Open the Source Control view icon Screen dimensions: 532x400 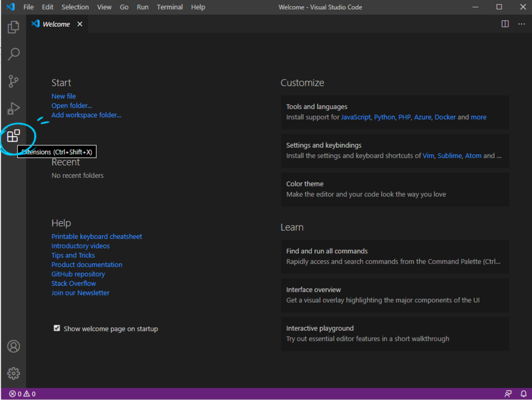tap(14, 81)
